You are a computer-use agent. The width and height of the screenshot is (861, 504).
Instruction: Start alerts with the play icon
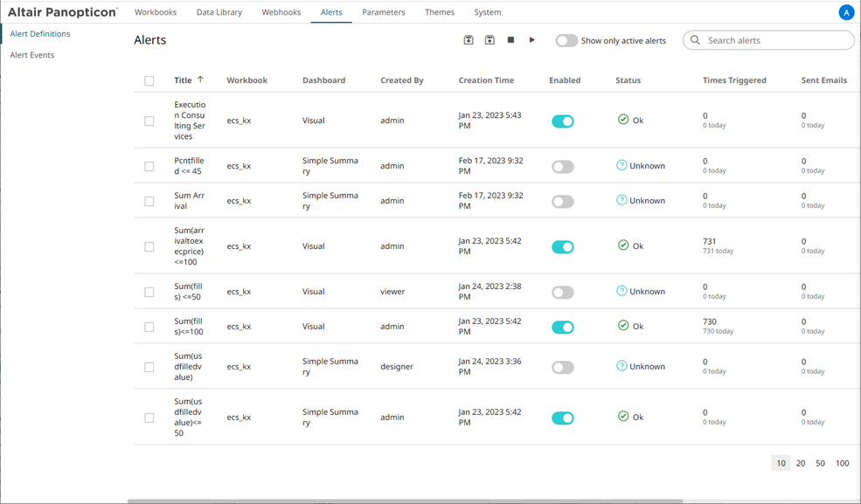pos(532,40)
